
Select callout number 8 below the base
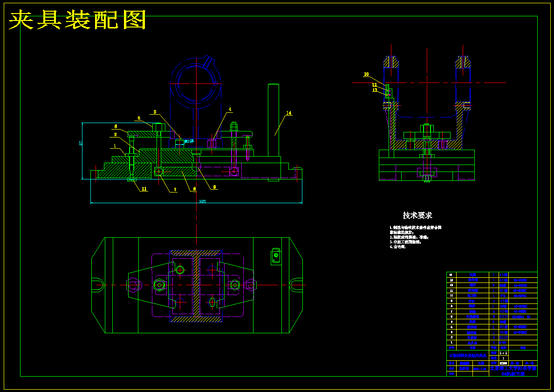194,189
